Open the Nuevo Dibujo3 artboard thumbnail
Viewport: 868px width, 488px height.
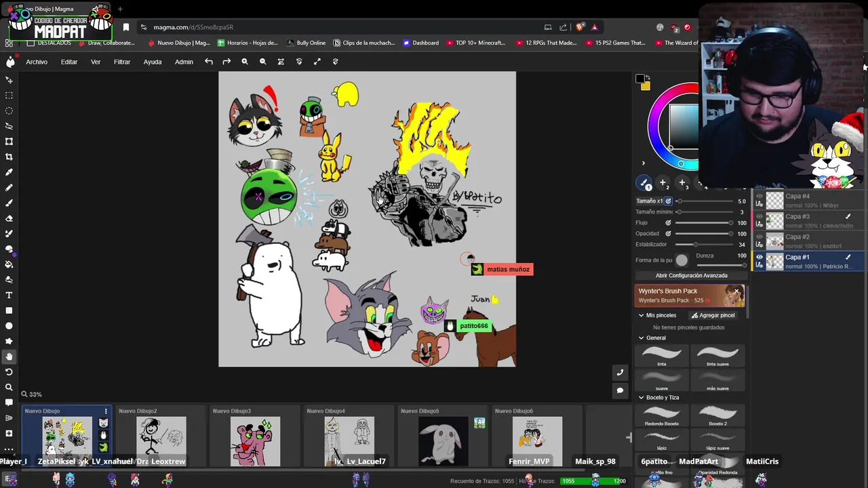tap(255, 441)
